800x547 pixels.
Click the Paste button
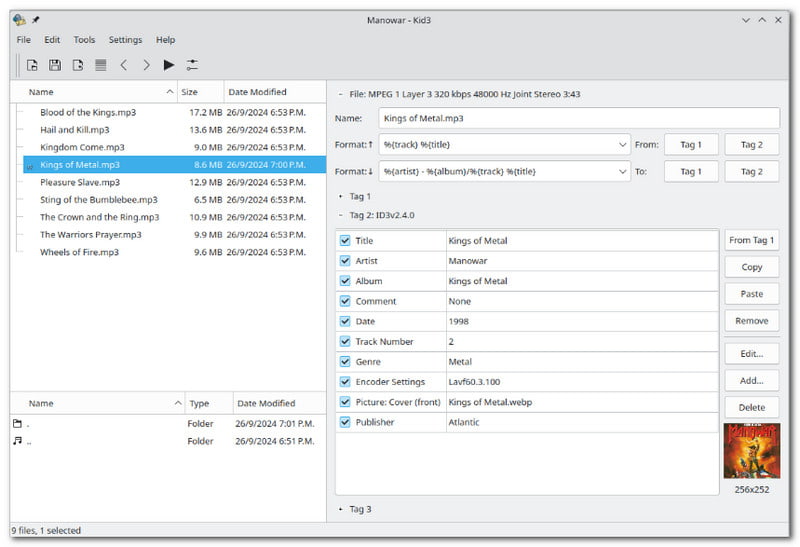[x=752, y=294]
